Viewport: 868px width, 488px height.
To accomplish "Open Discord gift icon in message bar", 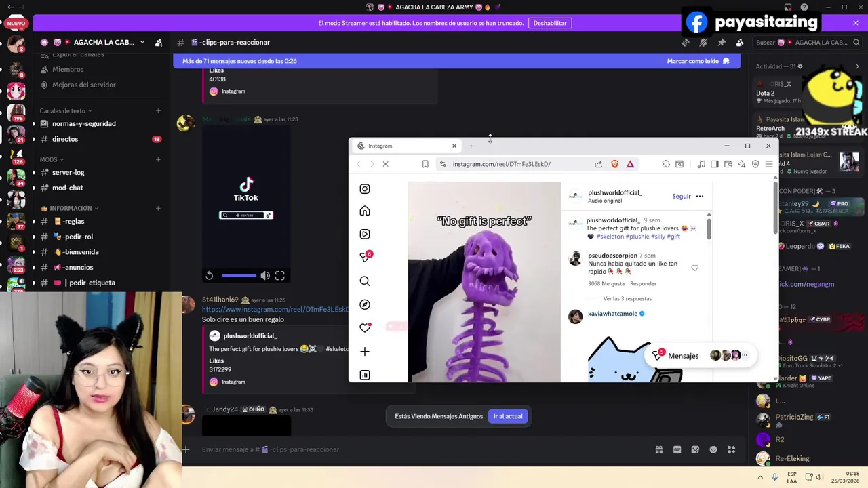I will tap(658, 449).
